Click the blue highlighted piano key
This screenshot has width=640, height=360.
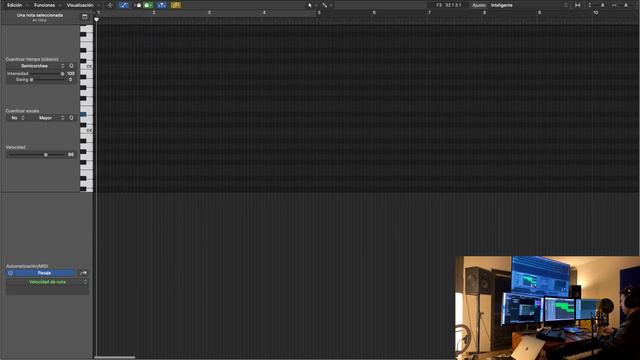(x=84, y=114)
